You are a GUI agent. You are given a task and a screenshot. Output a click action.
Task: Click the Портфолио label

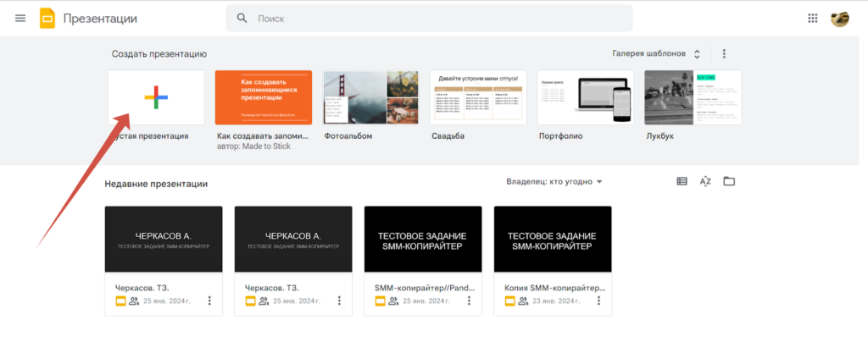pyautogui.click(x=561, y=136)
